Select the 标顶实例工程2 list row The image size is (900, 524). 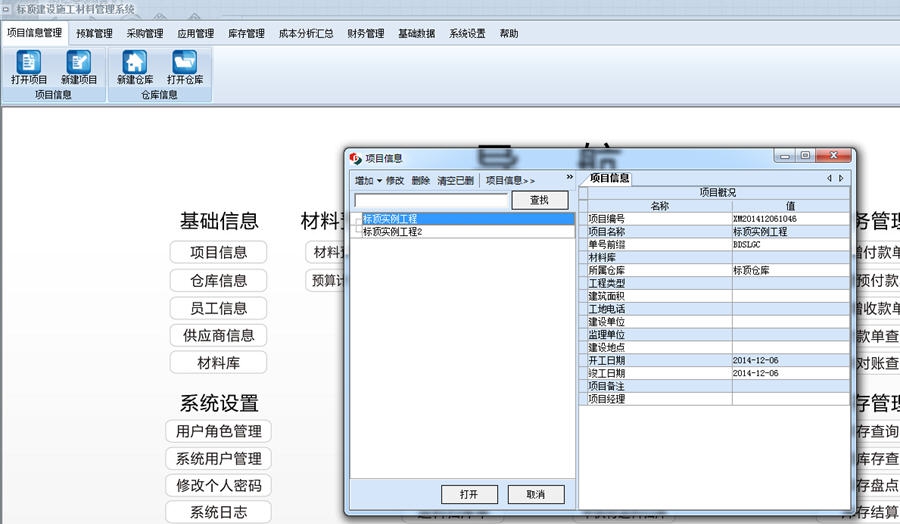tap(468, 231)
